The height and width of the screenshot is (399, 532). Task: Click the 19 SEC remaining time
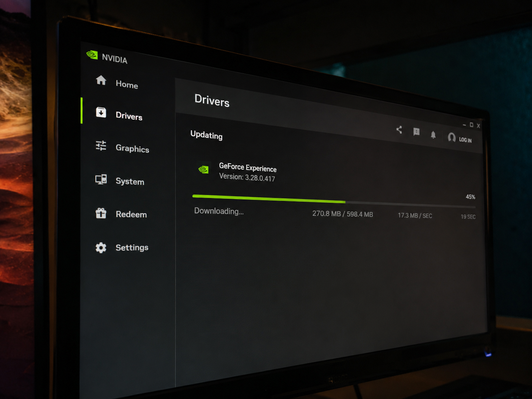pos(468,217)
